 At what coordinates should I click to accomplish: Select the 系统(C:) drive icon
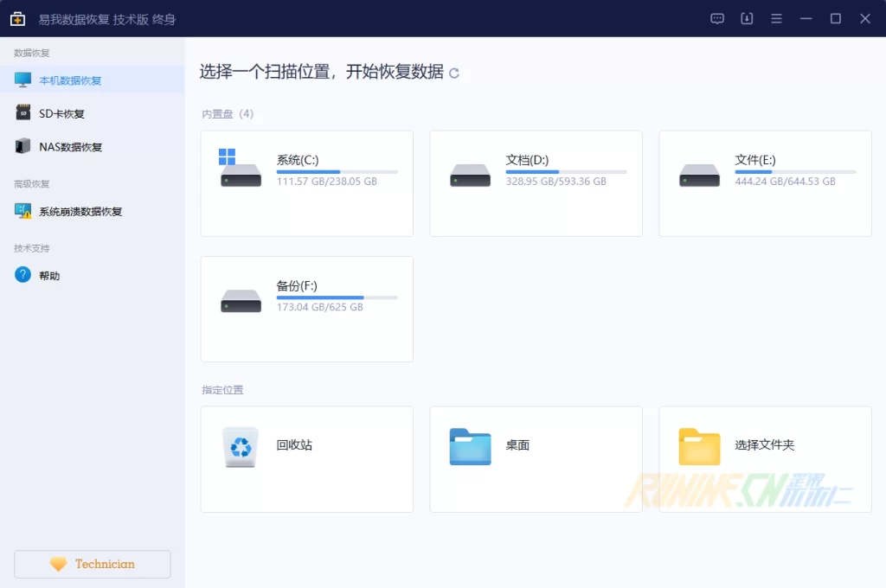pos(241,175)
